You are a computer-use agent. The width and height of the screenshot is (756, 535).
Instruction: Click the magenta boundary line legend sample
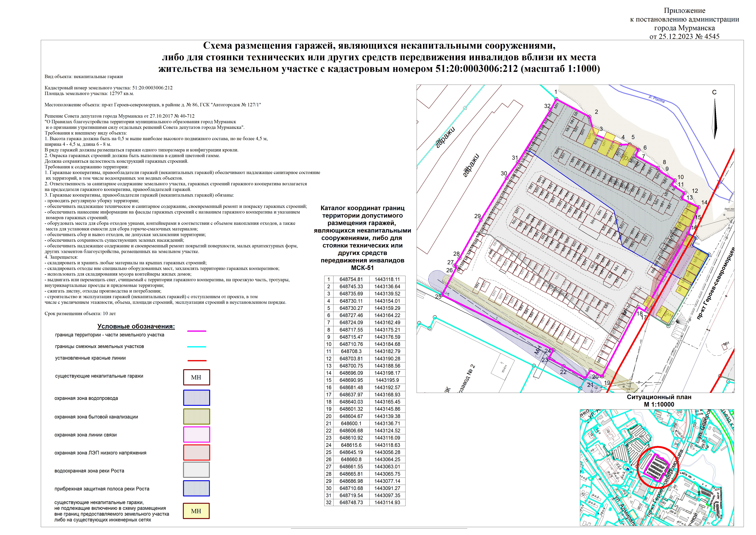(x=197, y=331)
